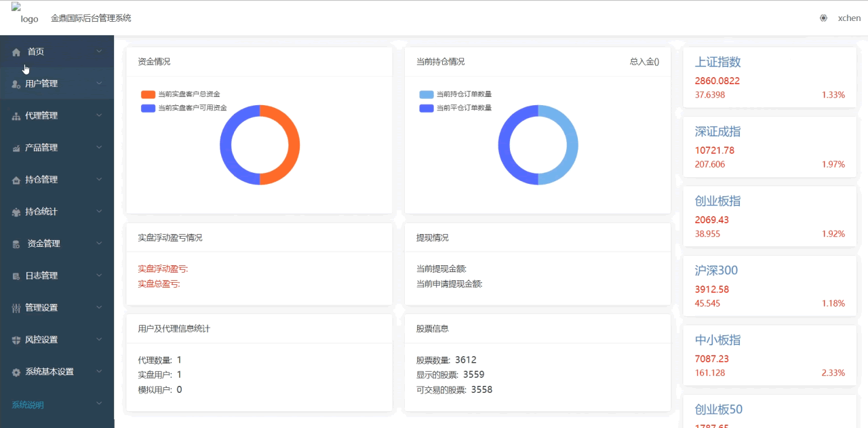Click the xchen username link
The height and width of the screenshot is (428, 868).
(x=849, y=18)
